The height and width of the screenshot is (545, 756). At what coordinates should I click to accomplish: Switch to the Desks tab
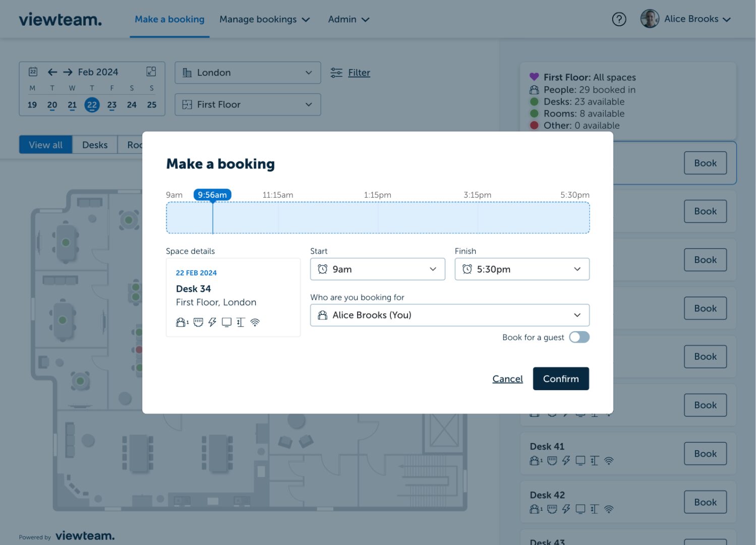pyautogui.click(x=95, y=145)
